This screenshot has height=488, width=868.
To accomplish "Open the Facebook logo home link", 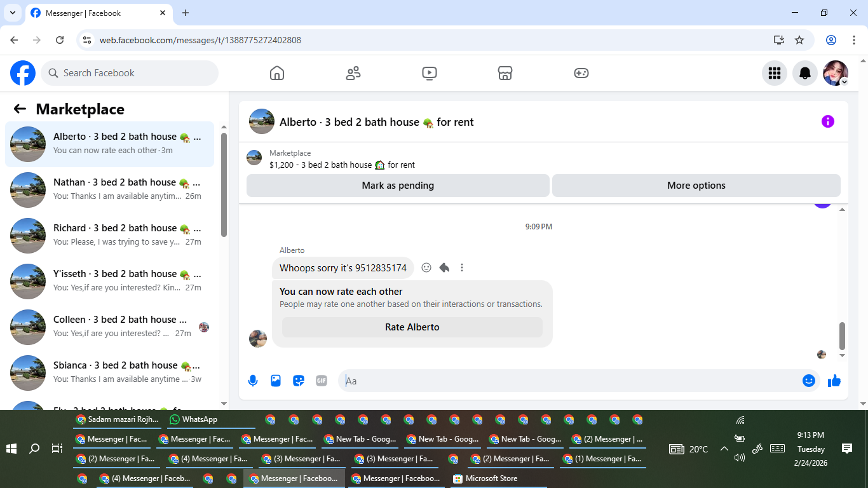I will coord(23,73).
